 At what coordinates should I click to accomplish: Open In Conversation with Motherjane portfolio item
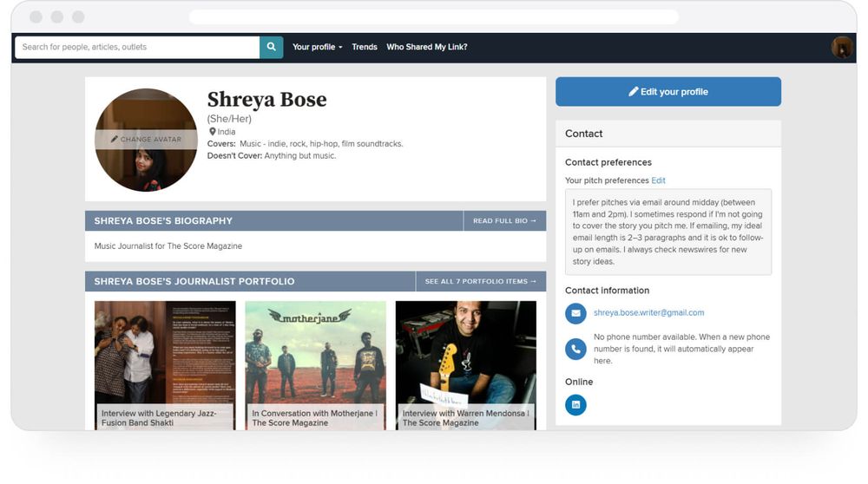click(315, 364)
